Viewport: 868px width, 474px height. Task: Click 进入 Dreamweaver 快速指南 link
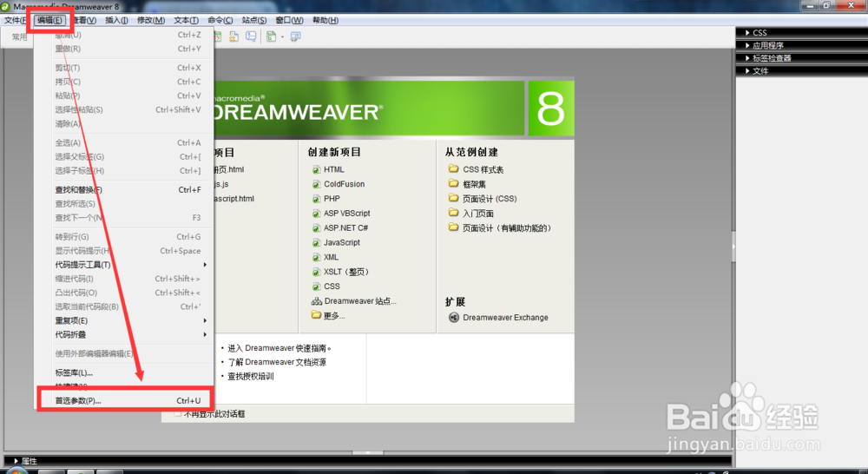pos(279,348)
